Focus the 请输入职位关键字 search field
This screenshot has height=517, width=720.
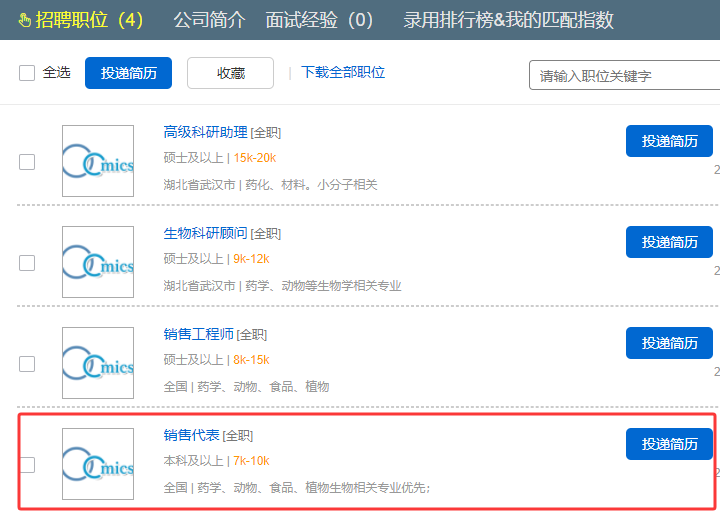pyautogui.click(x=624, y=76)
